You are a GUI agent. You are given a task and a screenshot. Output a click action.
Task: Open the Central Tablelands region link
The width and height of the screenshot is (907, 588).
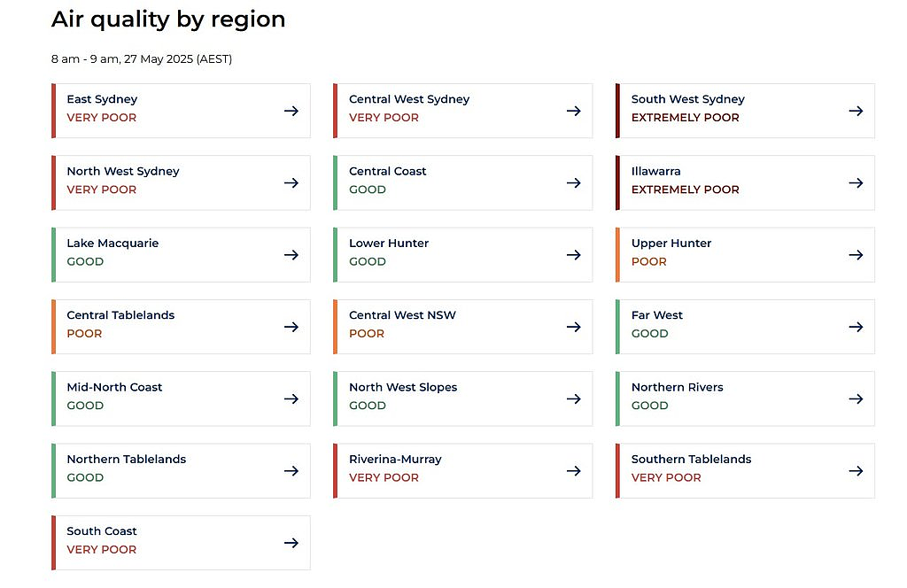coord(181,327)
